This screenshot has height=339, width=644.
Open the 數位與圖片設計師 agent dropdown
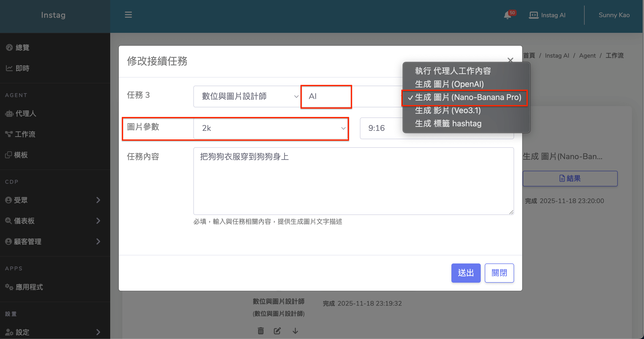247,96
